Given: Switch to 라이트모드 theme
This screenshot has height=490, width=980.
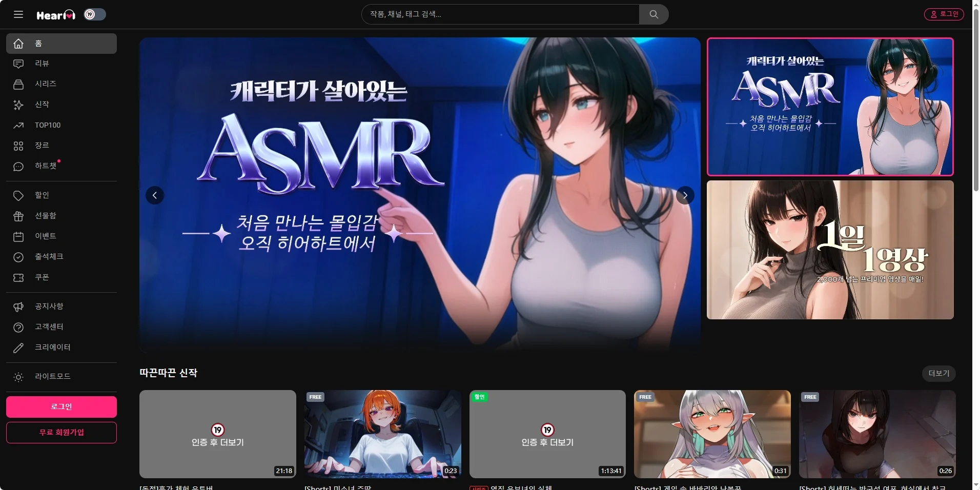Looking at the screenshot, I should pos(62,377).
